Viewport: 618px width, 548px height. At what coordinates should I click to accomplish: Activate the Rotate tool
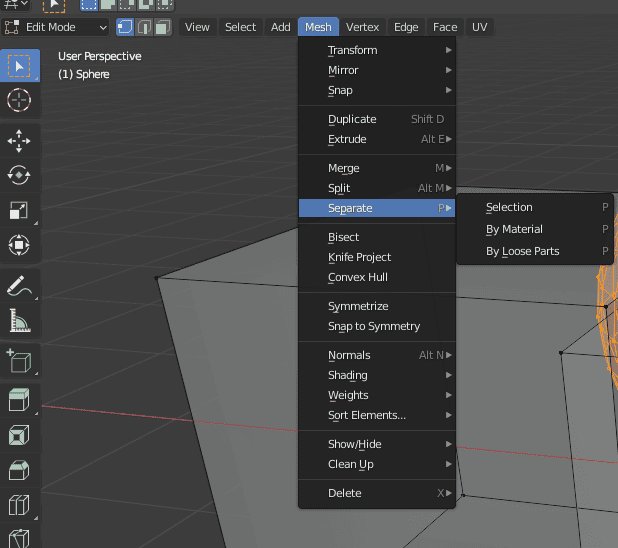pos(20,175)
